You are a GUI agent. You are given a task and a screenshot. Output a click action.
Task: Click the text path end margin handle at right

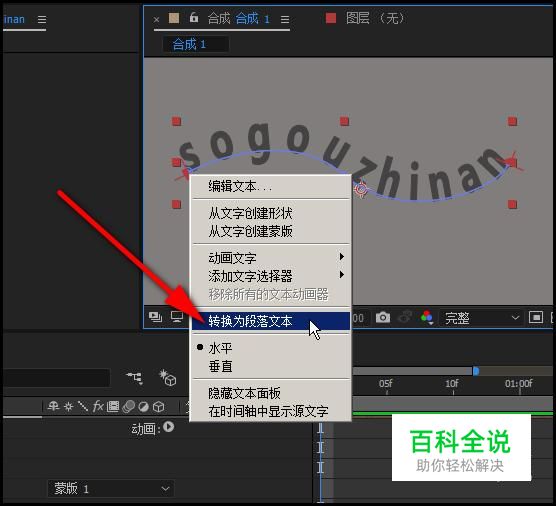coord(511,162)
